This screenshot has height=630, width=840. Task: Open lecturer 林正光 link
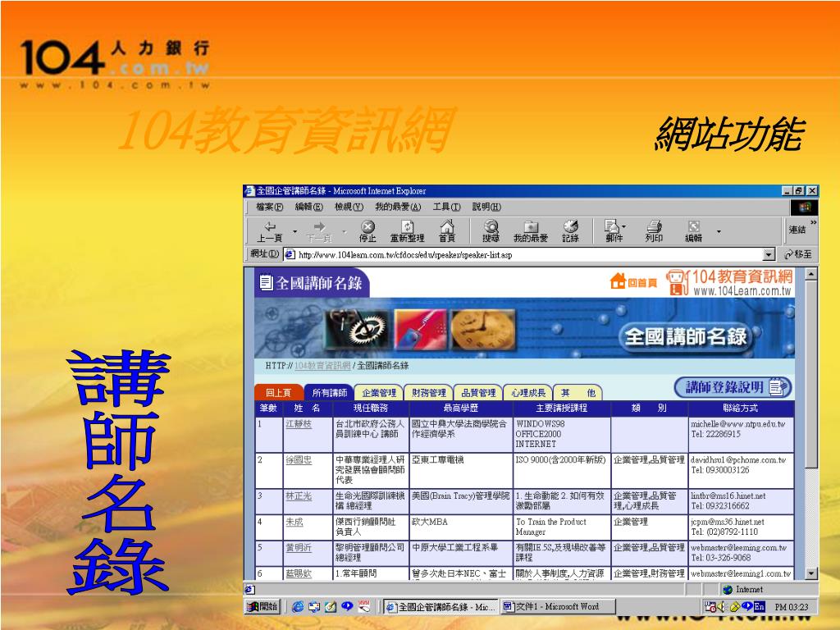(x=299, y=496)
